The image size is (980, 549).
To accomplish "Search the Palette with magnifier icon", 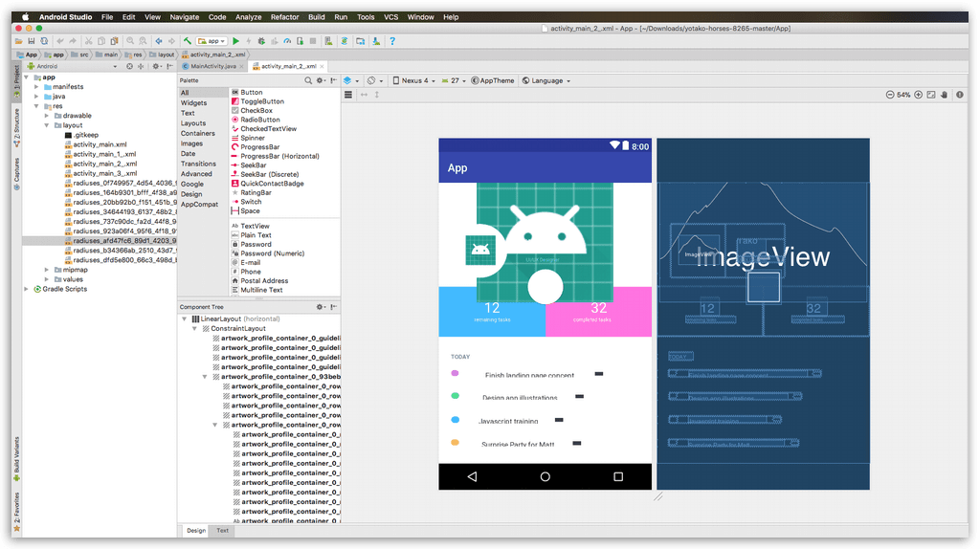I will (308, 80).
